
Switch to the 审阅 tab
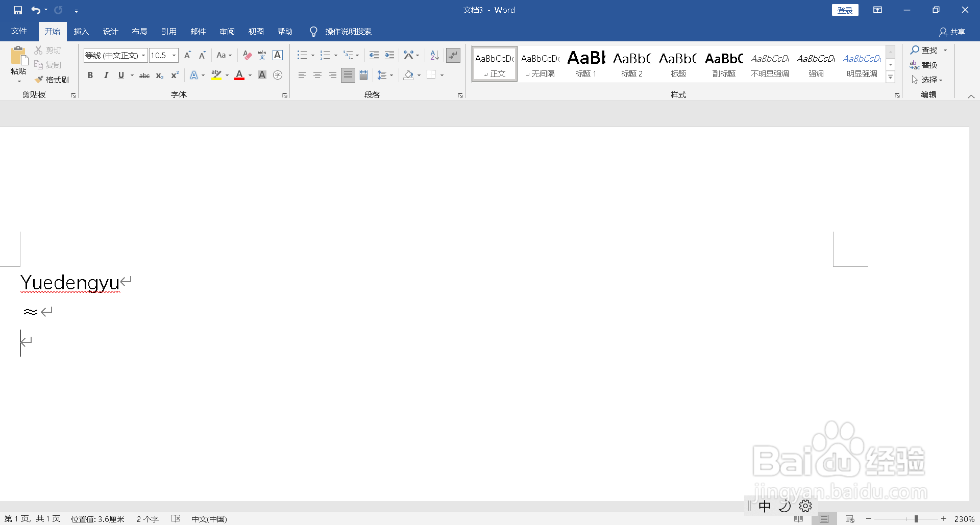pyautogui.click(x=227, y=32)
